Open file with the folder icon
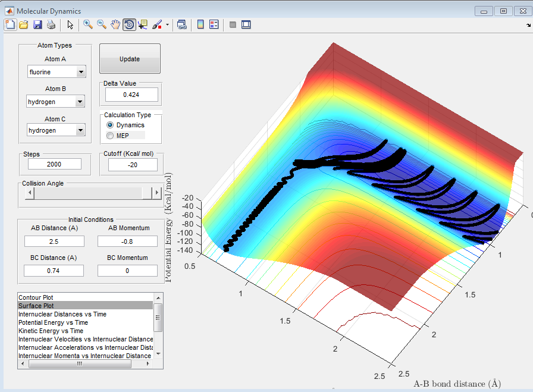Screen dimensions: 533x392 click(24, 24)
